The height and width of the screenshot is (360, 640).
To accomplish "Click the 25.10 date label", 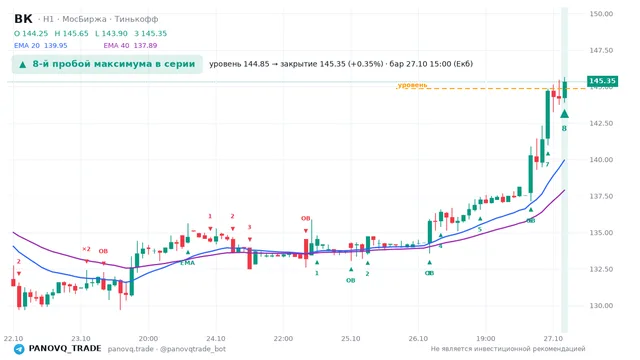I will coord(351,338).
